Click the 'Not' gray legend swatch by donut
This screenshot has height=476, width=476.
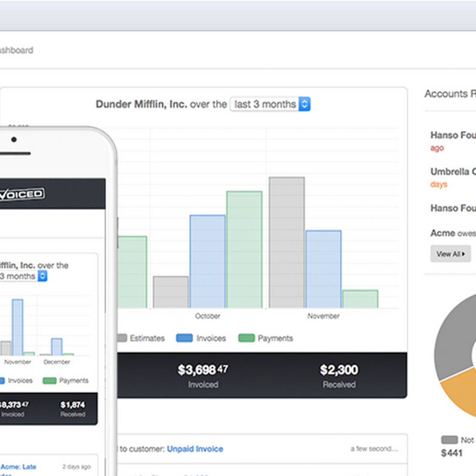pos(450,440)
